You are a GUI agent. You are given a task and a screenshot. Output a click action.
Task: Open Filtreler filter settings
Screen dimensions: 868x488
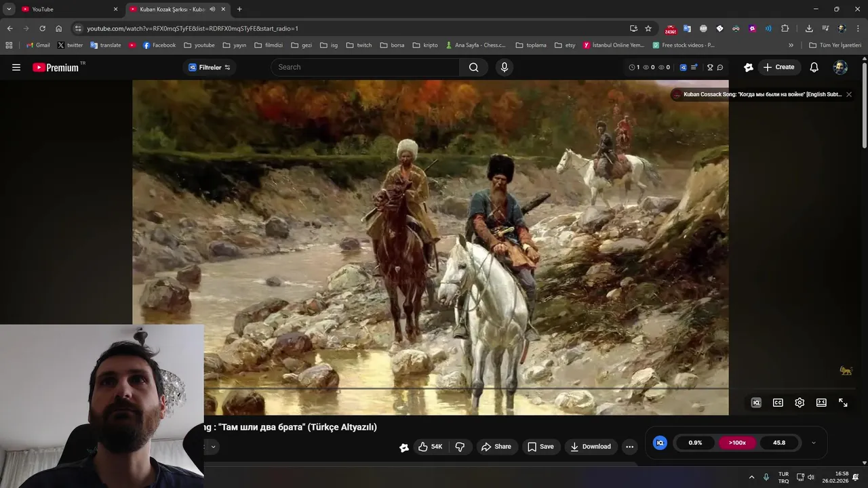pos(210,67)
